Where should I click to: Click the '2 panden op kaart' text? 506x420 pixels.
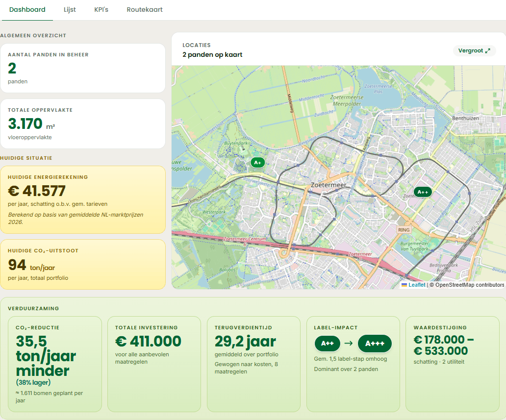tap(212, 54)
